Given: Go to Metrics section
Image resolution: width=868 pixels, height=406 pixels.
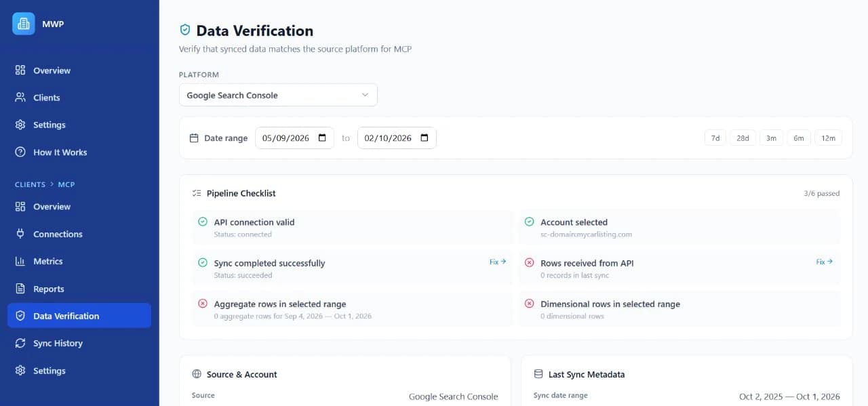Looking at the screenshot, I should [x=79, y=261].
